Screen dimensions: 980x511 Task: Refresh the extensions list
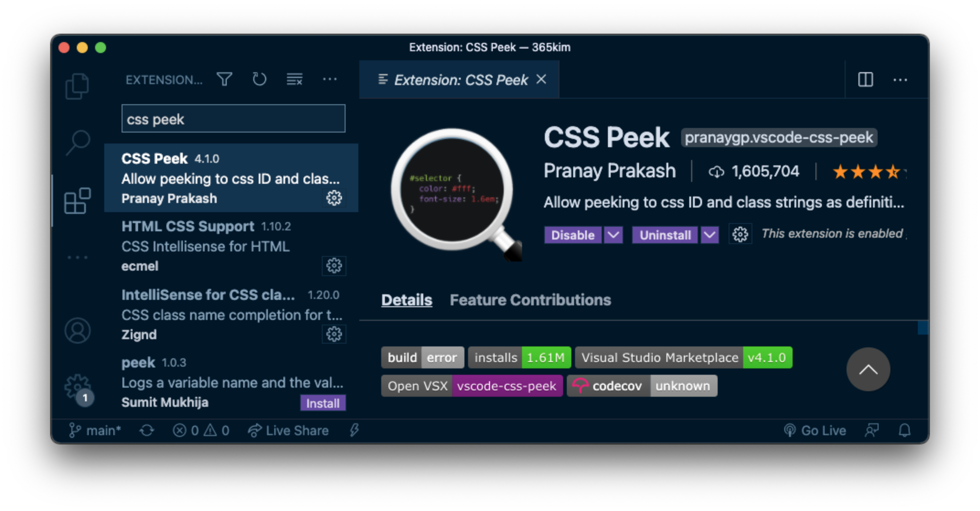[x=259, y=80]
